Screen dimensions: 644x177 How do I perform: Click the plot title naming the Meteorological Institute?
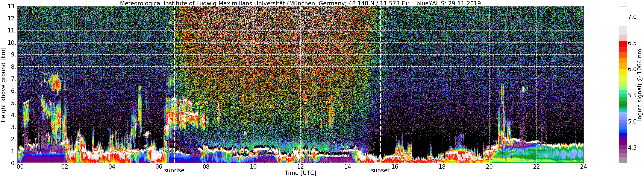click(265, 3)
